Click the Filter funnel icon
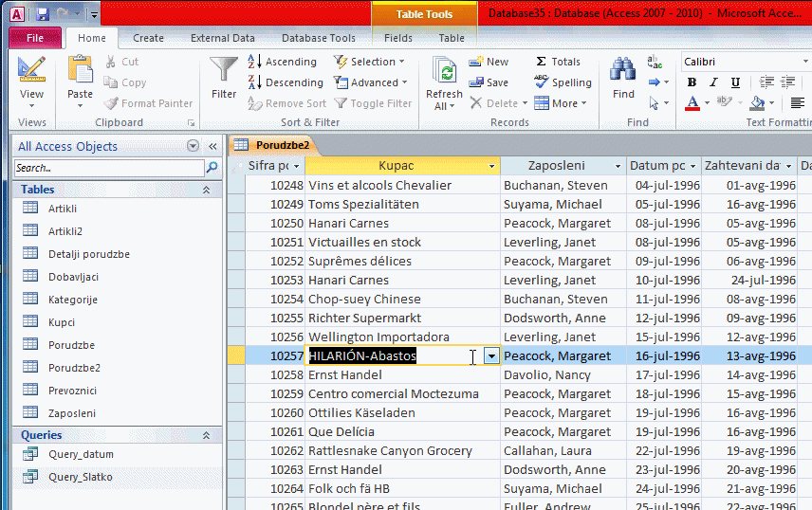Screen dimensions: 812x510 (224, 69)
